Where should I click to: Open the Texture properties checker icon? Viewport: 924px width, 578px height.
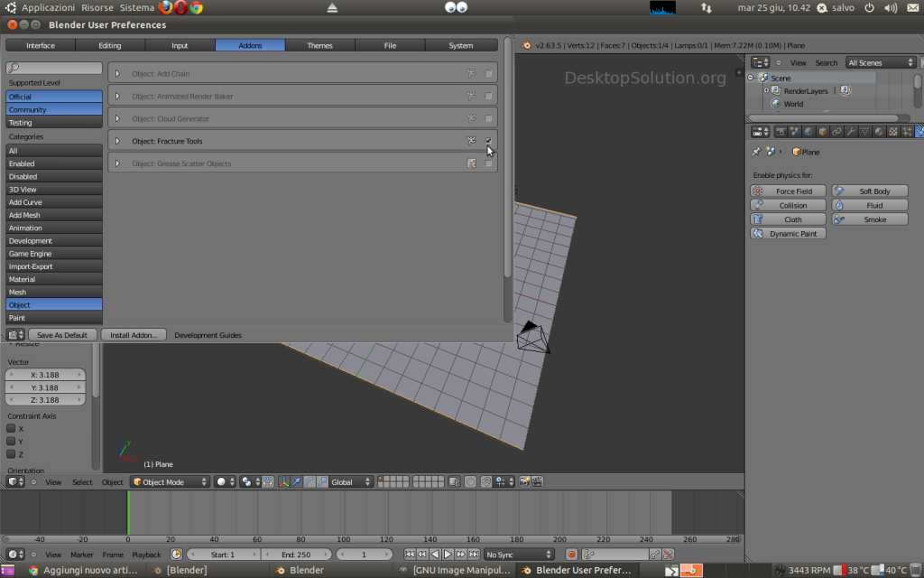pos(893,132)
